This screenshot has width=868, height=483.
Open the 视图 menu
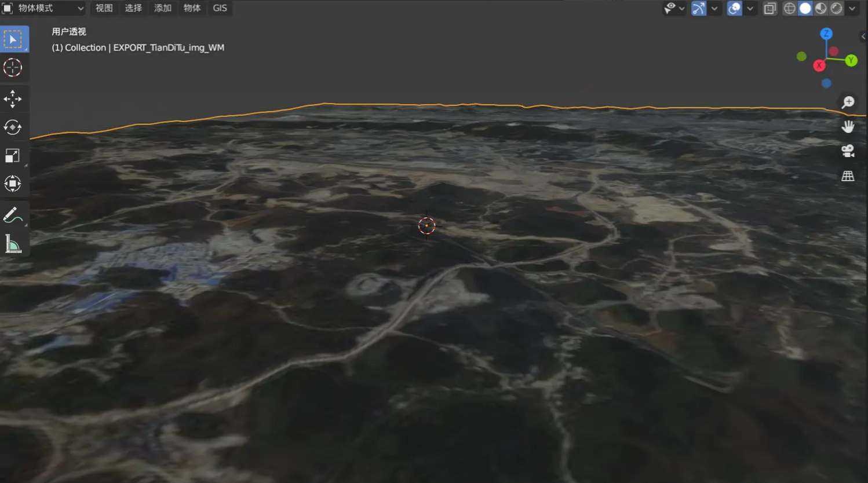[x=104, y=8]
